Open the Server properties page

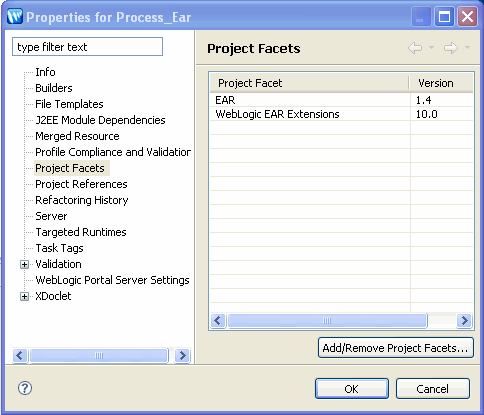[51, 216]
